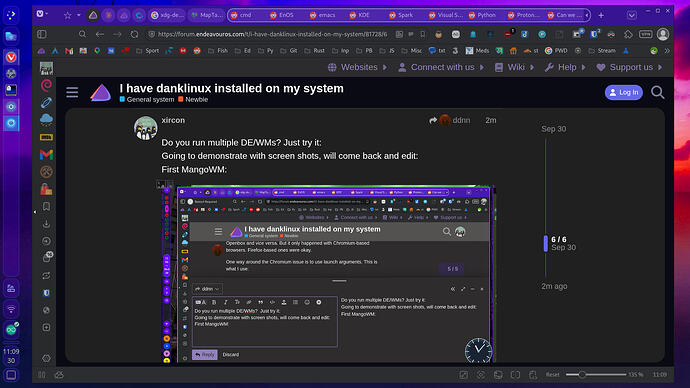Jump to 2m ago at timeline bottom

[554, 286]
